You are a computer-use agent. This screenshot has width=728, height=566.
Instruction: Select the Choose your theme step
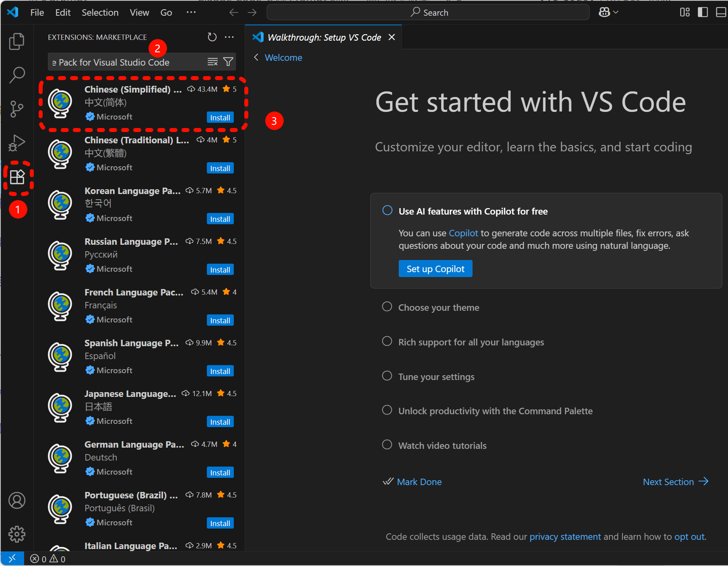pyautogui.click(x=439, y=308)
